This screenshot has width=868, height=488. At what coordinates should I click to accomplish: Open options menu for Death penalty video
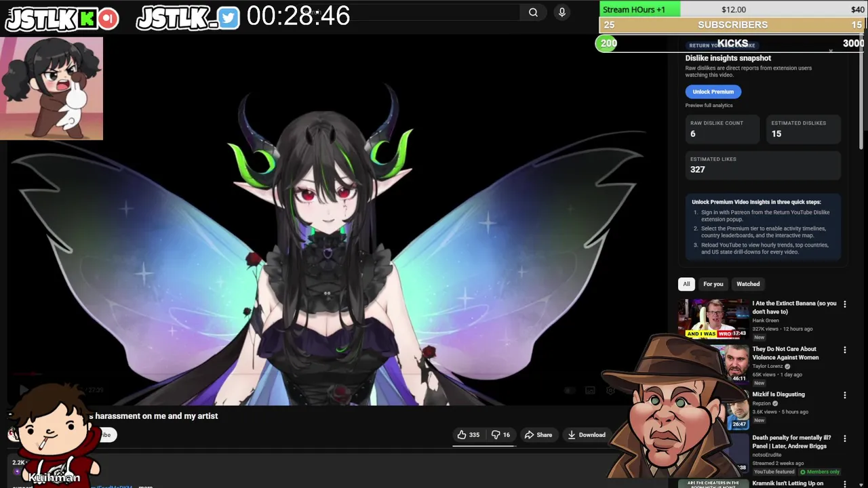point(844,439)
